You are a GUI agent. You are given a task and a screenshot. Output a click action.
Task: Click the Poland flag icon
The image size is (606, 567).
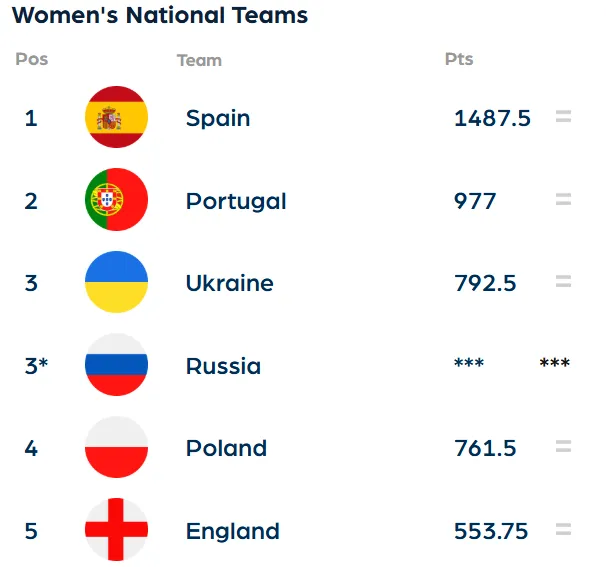(117, 447)
